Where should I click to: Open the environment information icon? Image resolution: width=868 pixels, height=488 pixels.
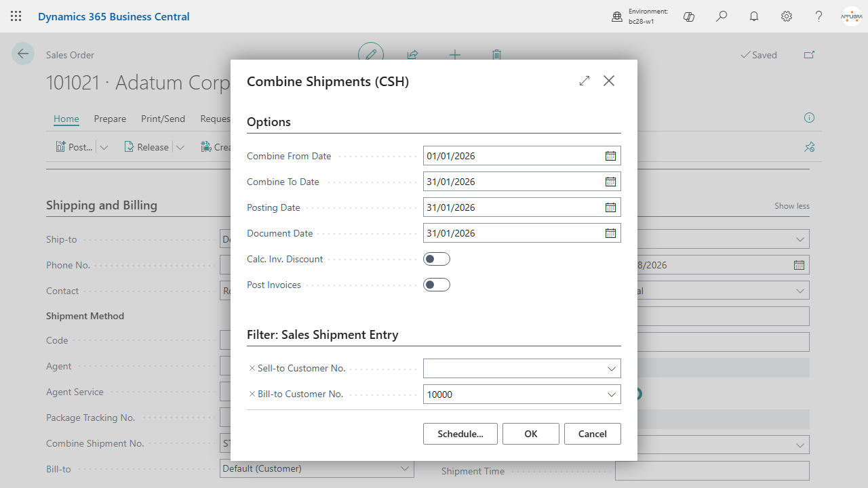click(x=617, y=17)
